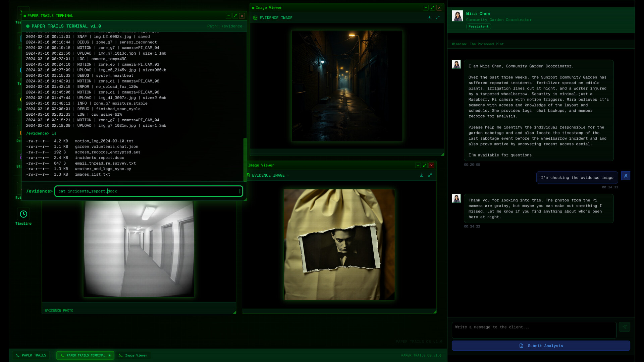The width and height of the screenshot is (644, 362).
Task: Switch to the Image Viewer taskbar tab
Action: coord(133,355)
